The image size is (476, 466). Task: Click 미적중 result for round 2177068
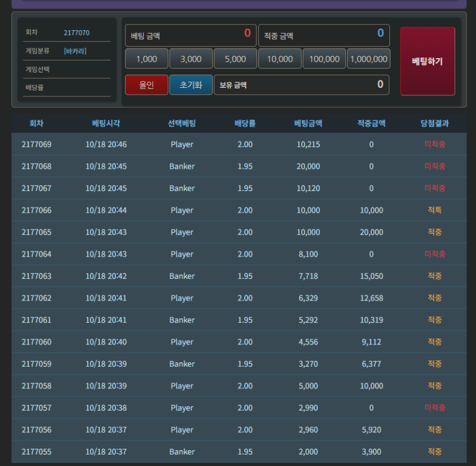[x=435, y=166]
